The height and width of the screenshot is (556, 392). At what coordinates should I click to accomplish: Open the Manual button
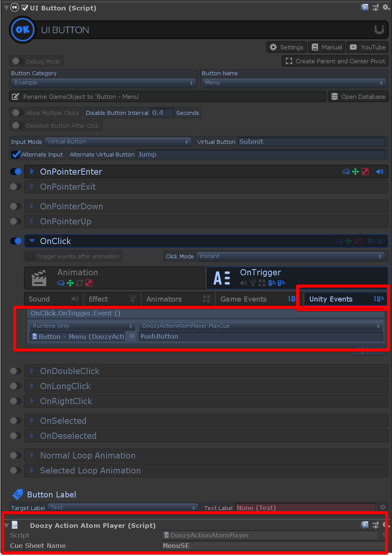[x=326, y=47]
